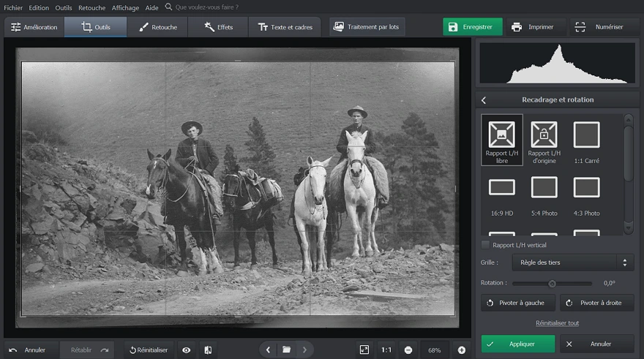The width and height of the screenshot is (644, 359).
Task: Go to previous photo with left arrow
Action: click(268, 350)
